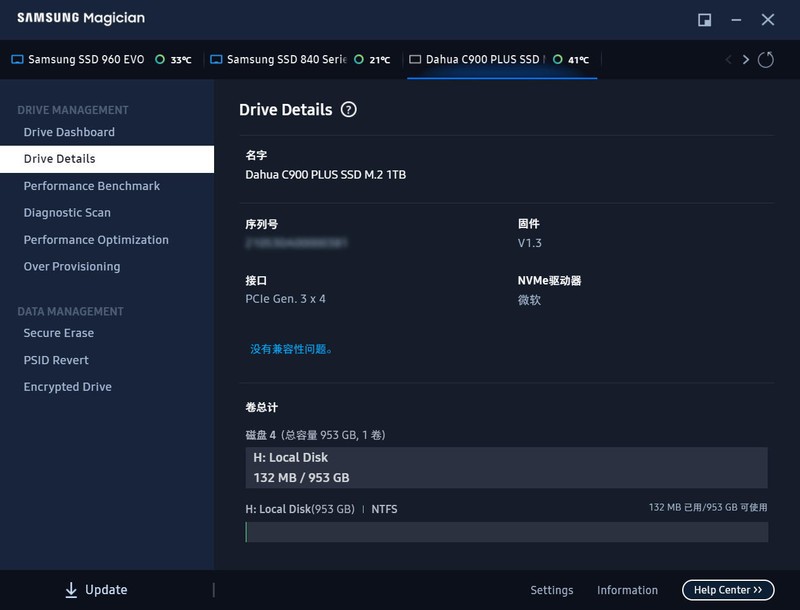Go to Performance Optimization

click(x=96, y=240)
